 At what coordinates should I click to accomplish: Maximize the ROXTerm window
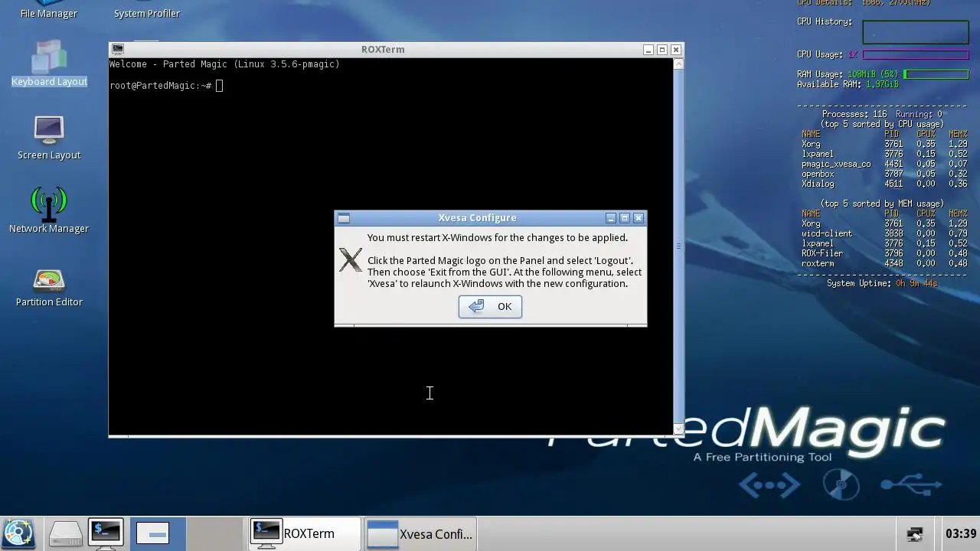pos(662,50)
